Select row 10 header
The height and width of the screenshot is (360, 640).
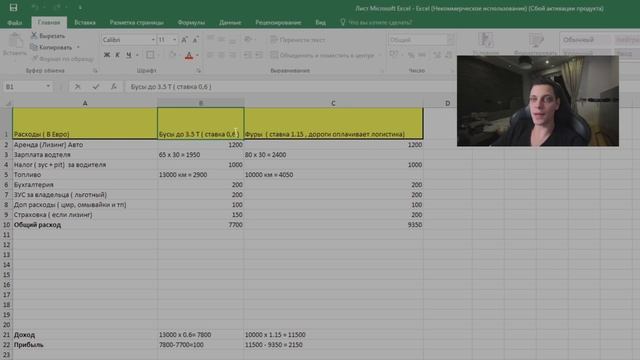tap(6, 225)
